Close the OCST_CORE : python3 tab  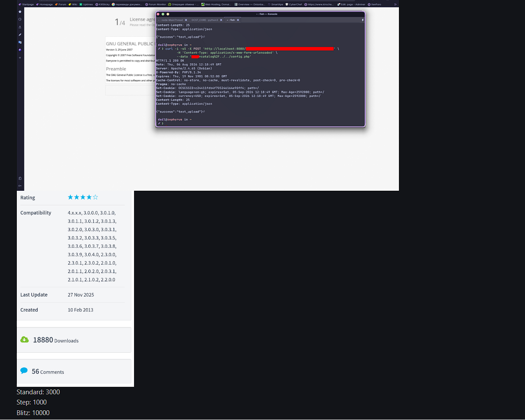[x=221, y=20]
